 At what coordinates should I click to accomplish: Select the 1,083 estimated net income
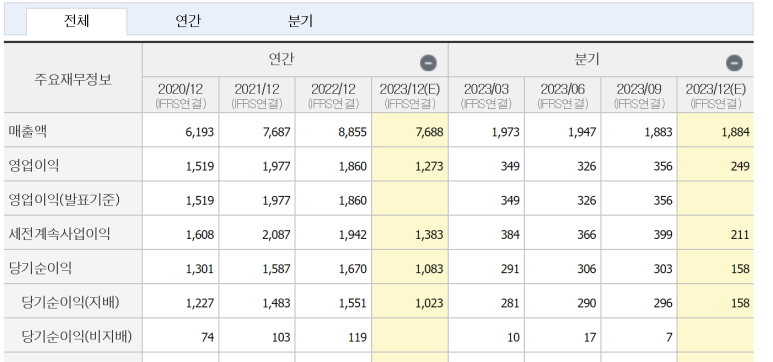(x=429, y=269)
